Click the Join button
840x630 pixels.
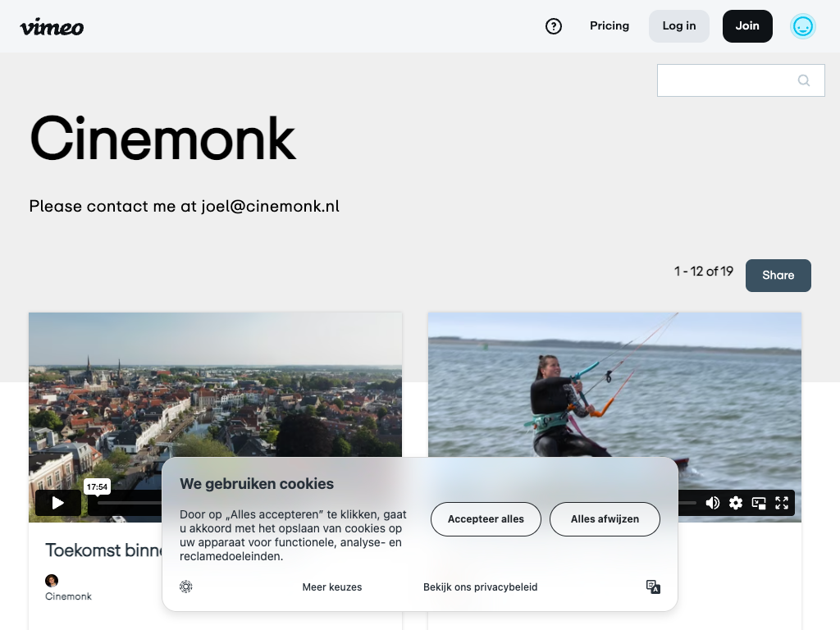pyautogui.click(x=747, y=25)
